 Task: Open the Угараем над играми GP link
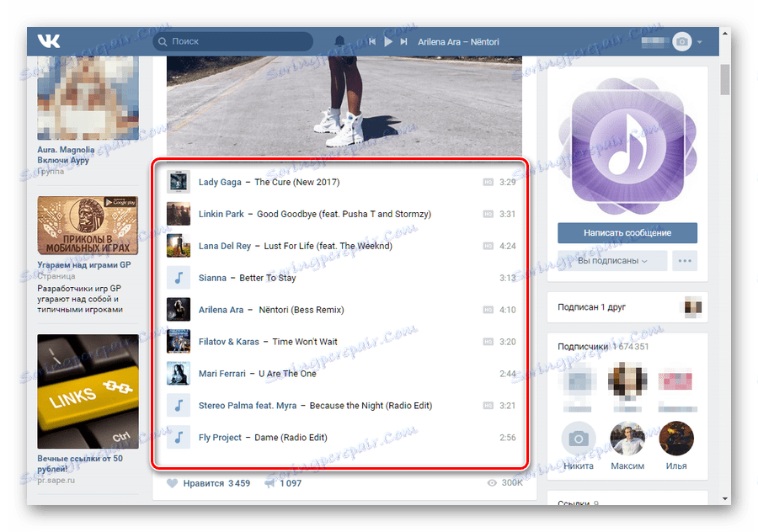click(84, 265)
